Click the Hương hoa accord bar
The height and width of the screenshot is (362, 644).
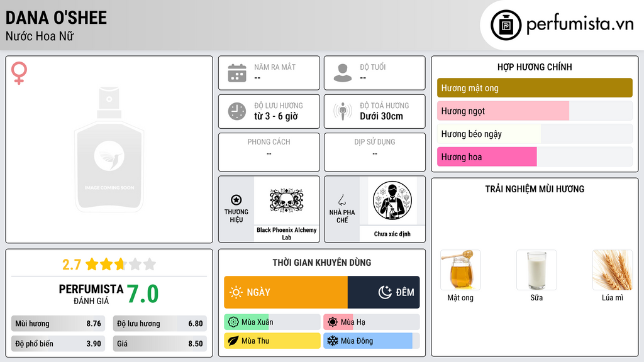point(535,156)
